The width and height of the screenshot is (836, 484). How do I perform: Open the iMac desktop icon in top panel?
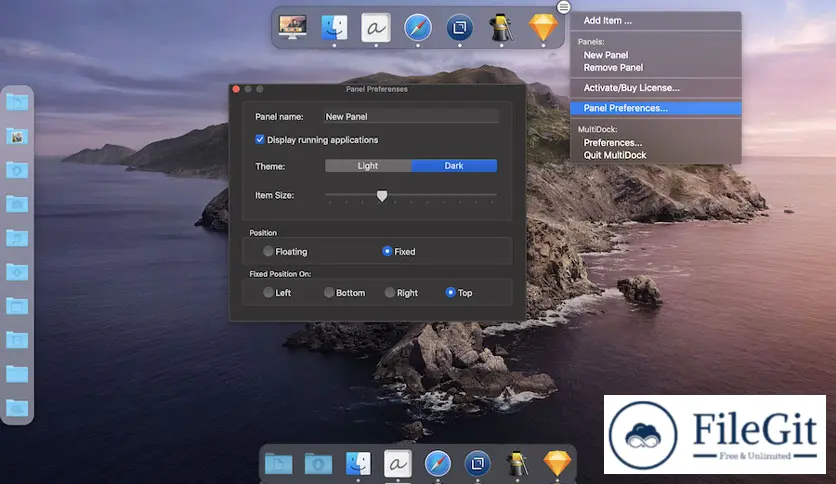[292, 27]
